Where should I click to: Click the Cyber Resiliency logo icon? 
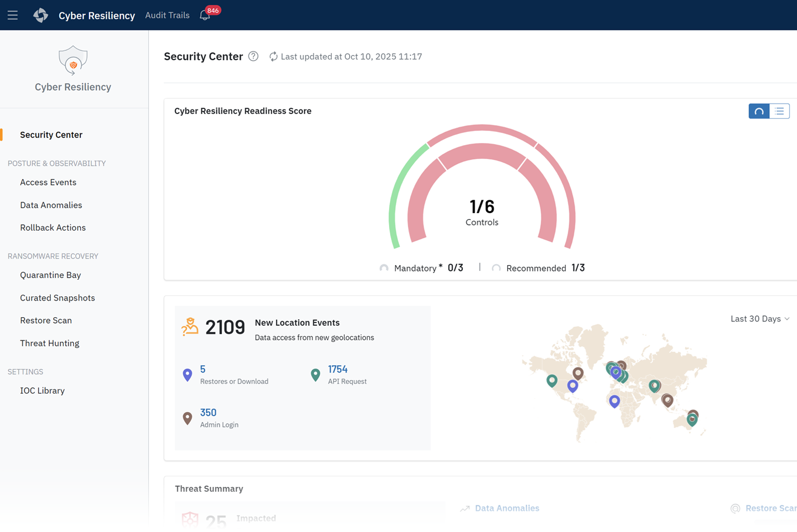click(41, 15)
